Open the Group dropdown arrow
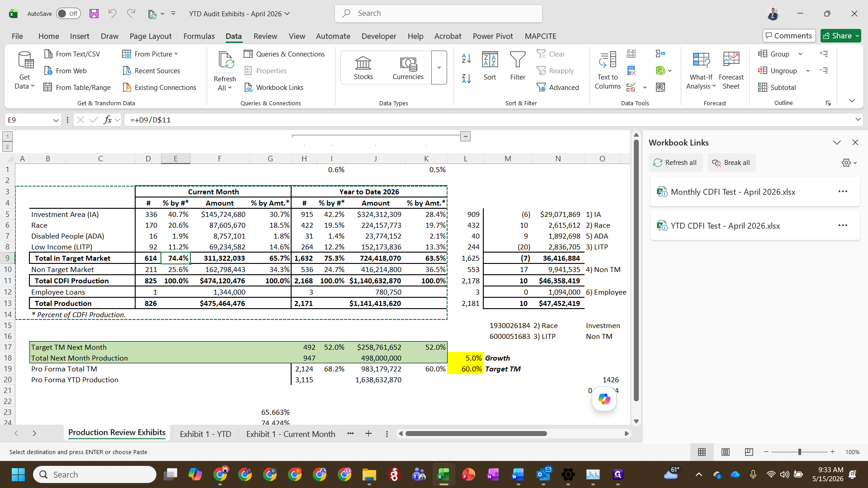Screen dimensions: 868x488 pos(800,54)
